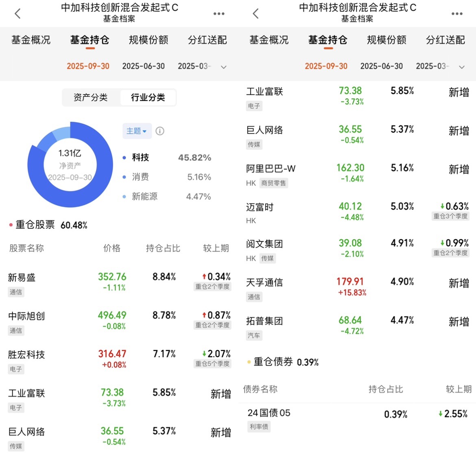The width and height of the screenshot is (476, 459).
Task: Tap the 持仓占比 column header in stock table
Action: pos(163,248)
